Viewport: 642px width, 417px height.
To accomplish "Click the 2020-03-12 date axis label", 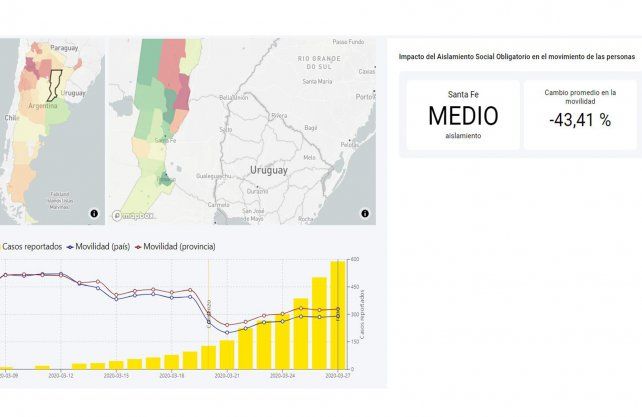I will (61, 375).
